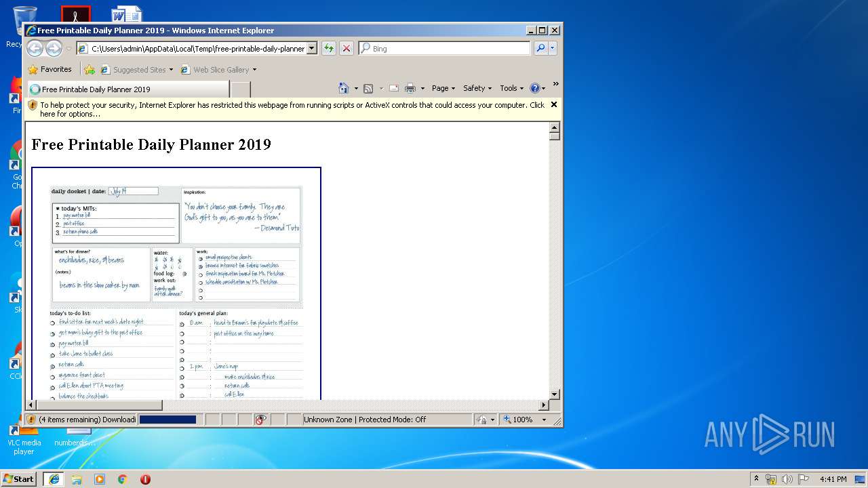Open the Home button dropdown arrow
The height and width of the screenshot is (488, 868).
(x=356, y=89)
